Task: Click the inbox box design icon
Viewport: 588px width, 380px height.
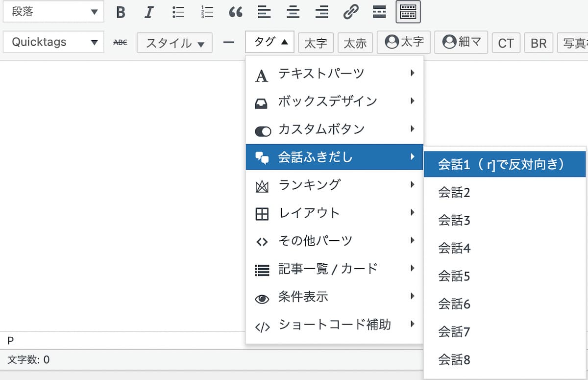Action: pyautogui.click(x=262, y=103)
